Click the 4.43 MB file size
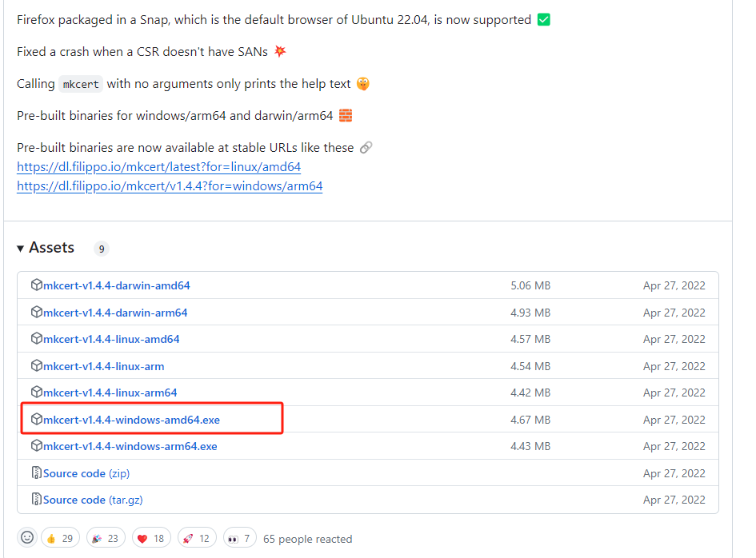 pos(530,446)
